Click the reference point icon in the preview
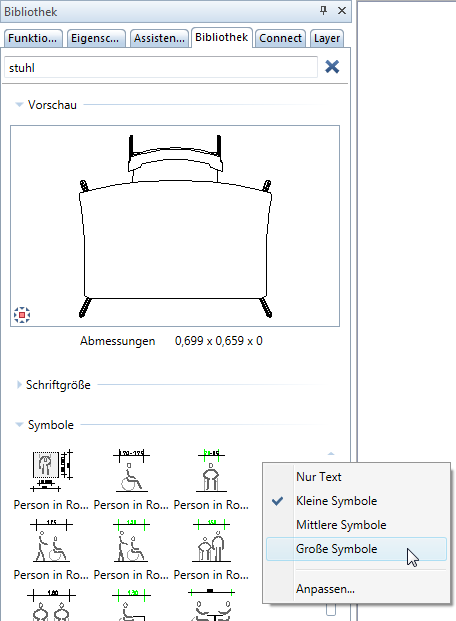Viewport: 456px width, 621px height. 22,315
